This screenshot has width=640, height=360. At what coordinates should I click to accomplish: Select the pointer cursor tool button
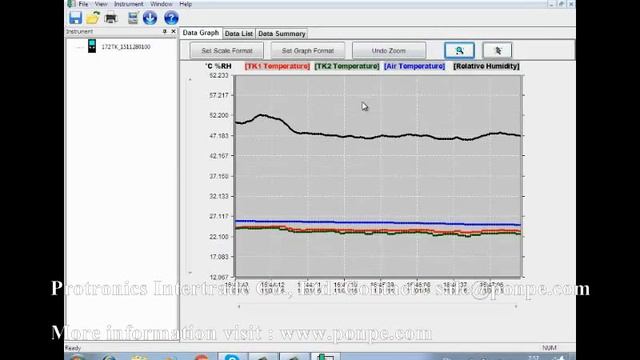click(497, 51)
